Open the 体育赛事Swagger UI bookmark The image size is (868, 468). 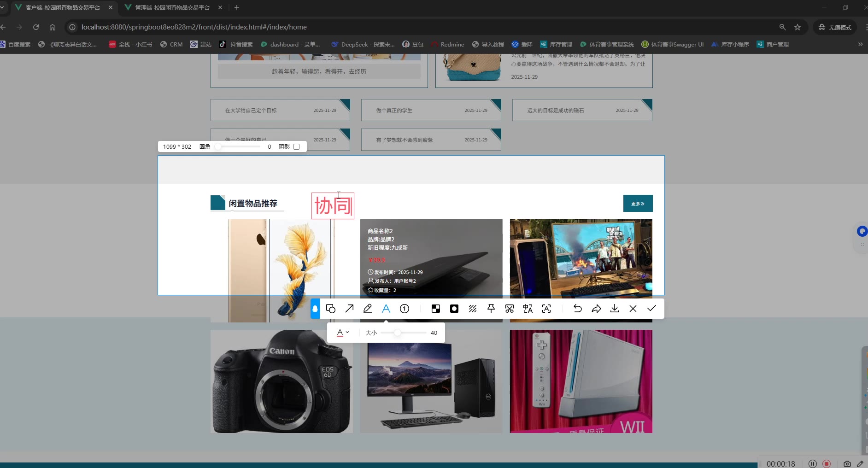coord(673,44)
